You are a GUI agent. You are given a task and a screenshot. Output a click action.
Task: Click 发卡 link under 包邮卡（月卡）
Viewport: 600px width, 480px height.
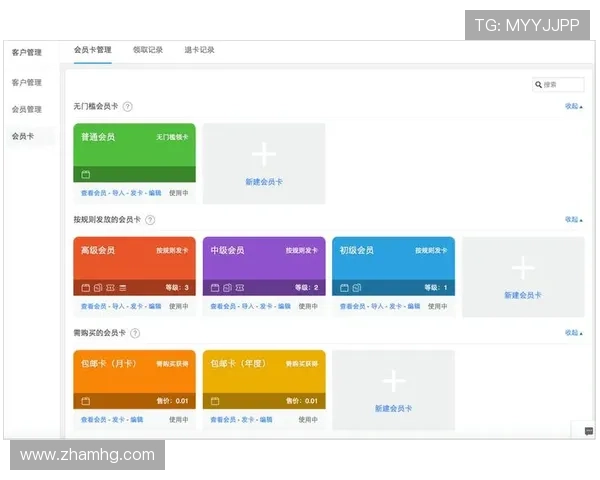(x=118, y=420)
